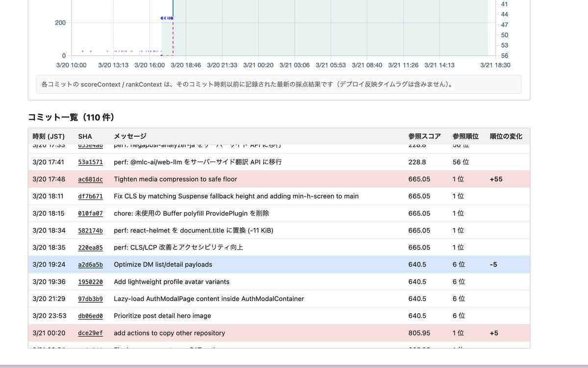Screen dimensions: 588x368
Task: Click chart x-axis label 3/21 18:30
Action: (495, 65)
